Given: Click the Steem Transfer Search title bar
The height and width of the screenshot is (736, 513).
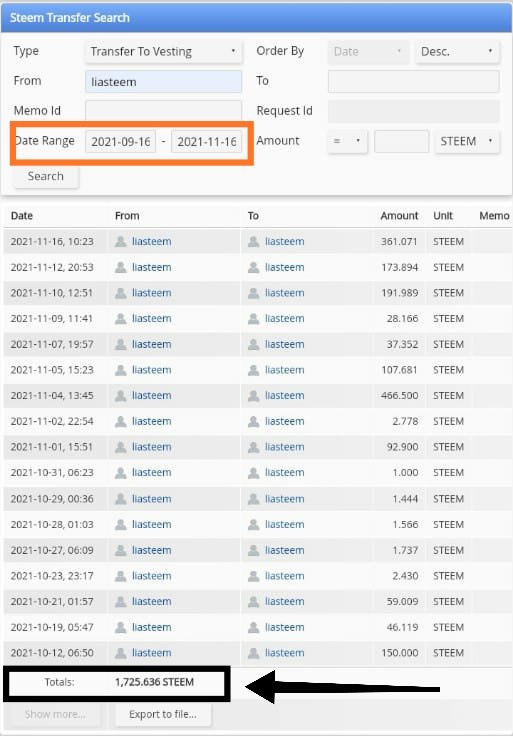Looking at the screenshot, I should pyautogui.click(x=256, y=18).
